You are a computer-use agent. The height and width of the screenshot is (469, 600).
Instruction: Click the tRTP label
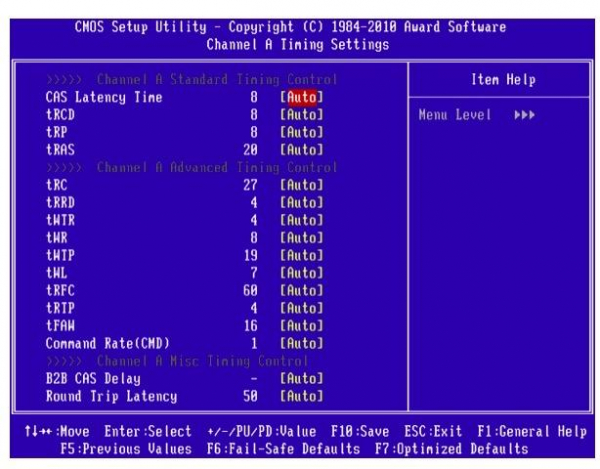pos(60,308)
